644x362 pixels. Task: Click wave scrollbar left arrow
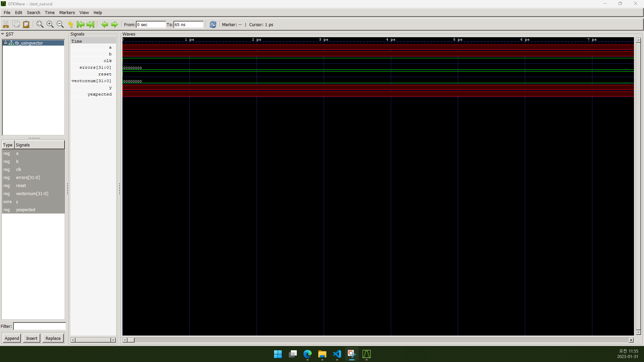(x=125, y=340)
